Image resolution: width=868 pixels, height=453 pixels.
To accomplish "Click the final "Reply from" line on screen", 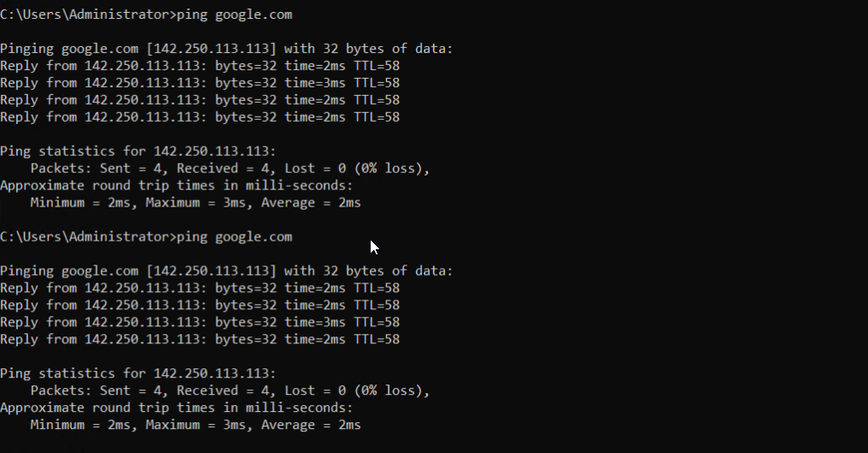I will tap(199, 339).
